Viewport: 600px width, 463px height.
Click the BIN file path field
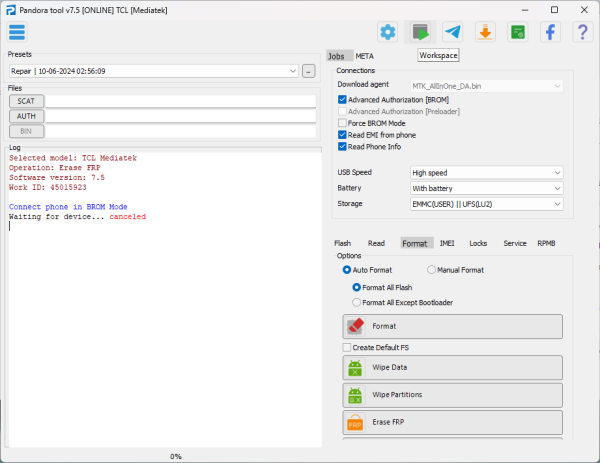click(181, 131)
